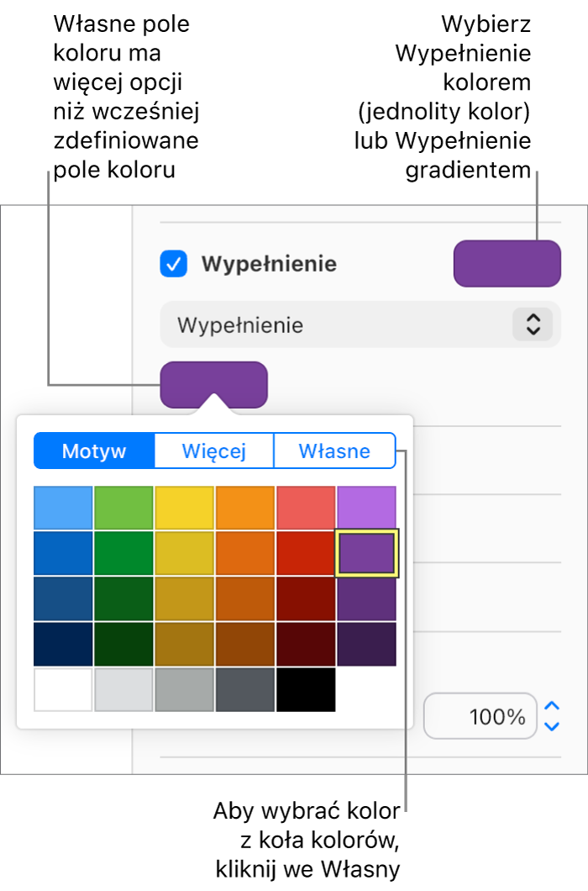
Task: Select the darkest green swatch in the palette
Action: pos(123,645)
